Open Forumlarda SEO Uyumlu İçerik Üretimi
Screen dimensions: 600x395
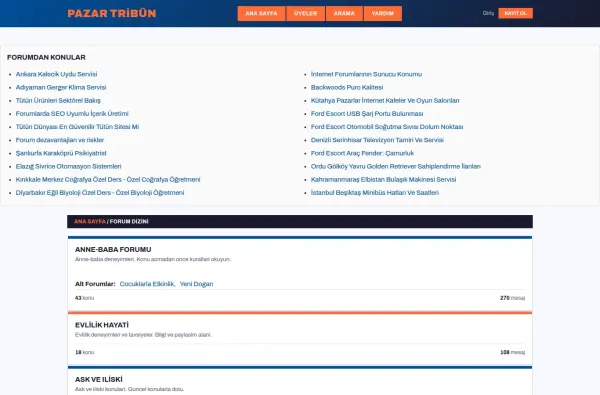pyautogui.click(x=72, y=114)
